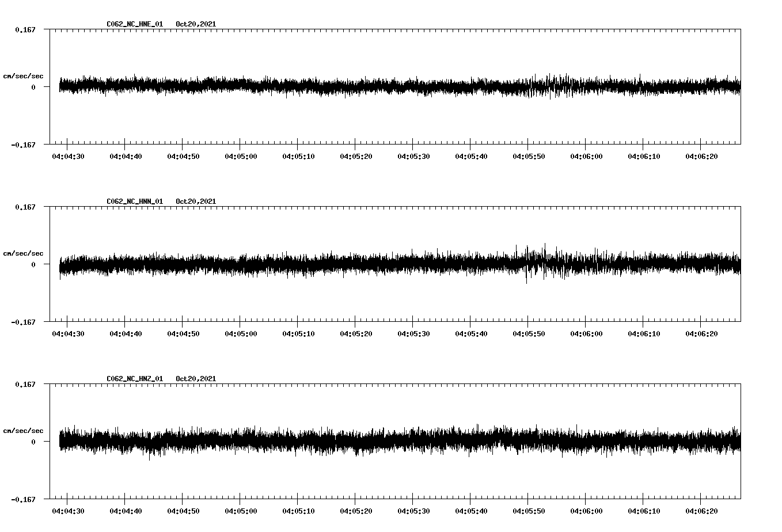
Task: Click the -0.167 lower limit on HNN plot
Action: (x=23, y=322)
